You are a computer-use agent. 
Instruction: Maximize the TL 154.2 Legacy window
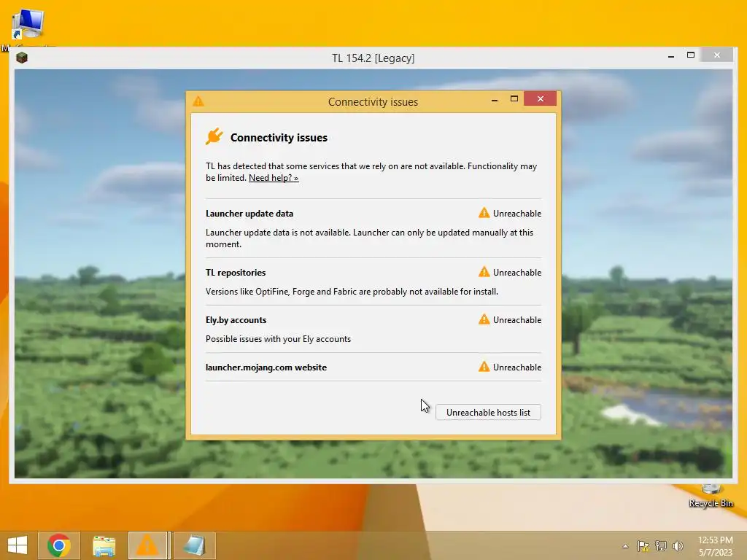point(691,55)
